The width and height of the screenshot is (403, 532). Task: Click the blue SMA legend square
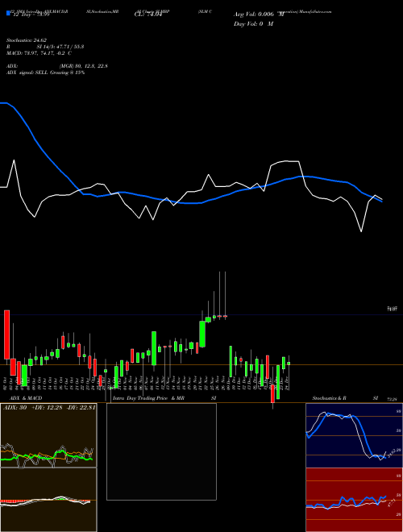8,13
